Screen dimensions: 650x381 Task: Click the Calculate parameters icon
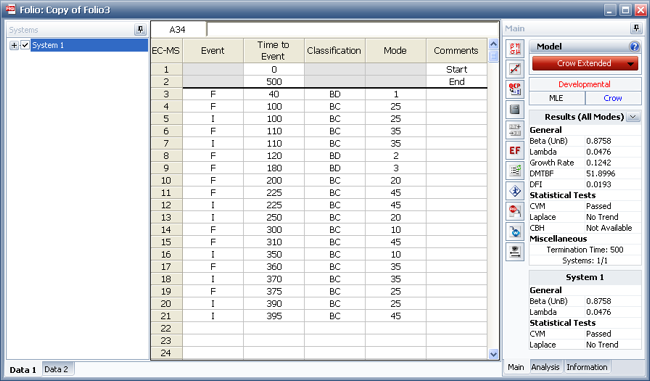(x=515, y=49)
